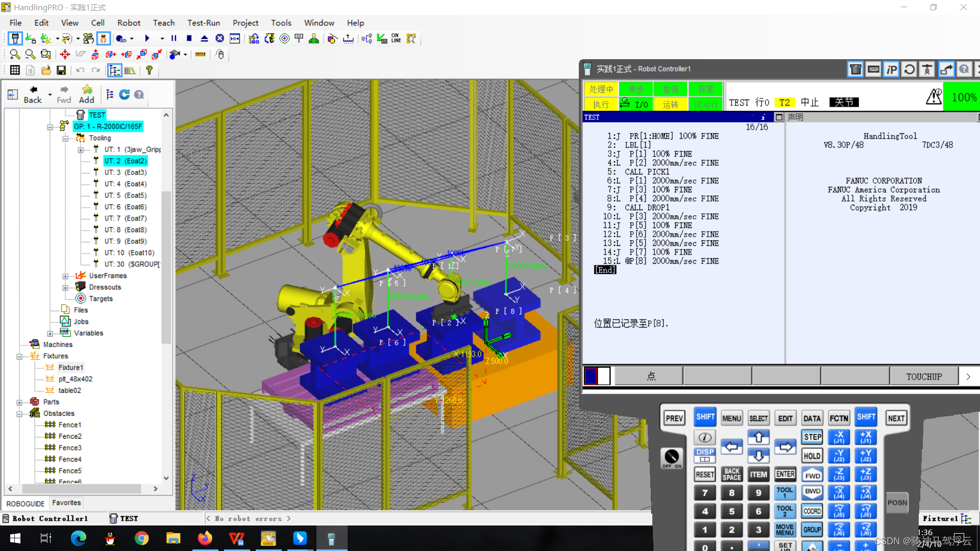Open the Cell menu

(x=97, y=23)
